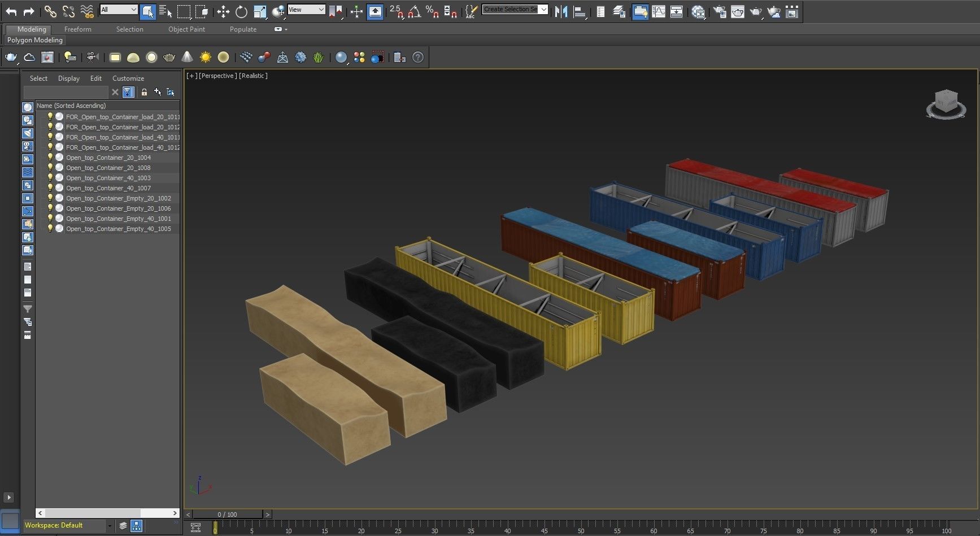
Task: Open the scene explorer Customize menu
Action: [x=128, y=79]
